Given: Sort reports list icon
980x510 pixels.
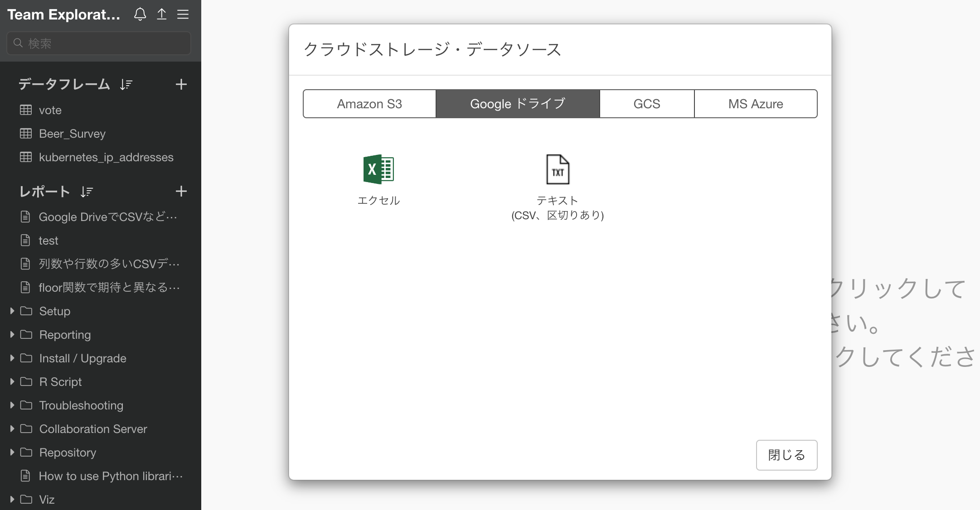Looking at the screenshot, I should (87, 192).
